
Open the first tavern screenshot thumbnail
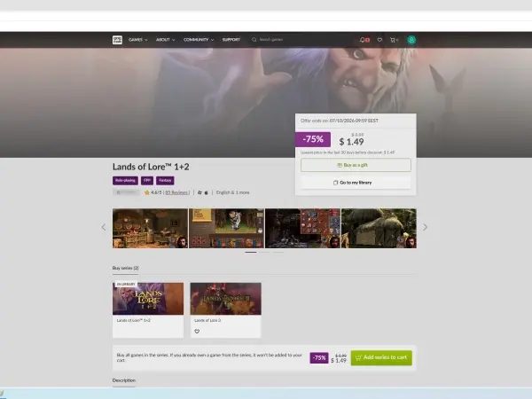[x=150, y=229]
